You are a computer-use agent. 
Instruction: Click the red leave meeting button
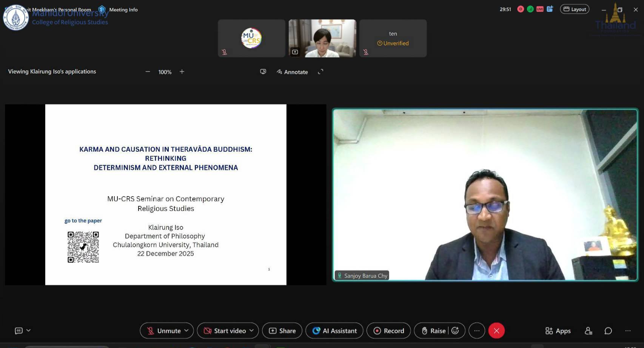click(x=496, y=331)
